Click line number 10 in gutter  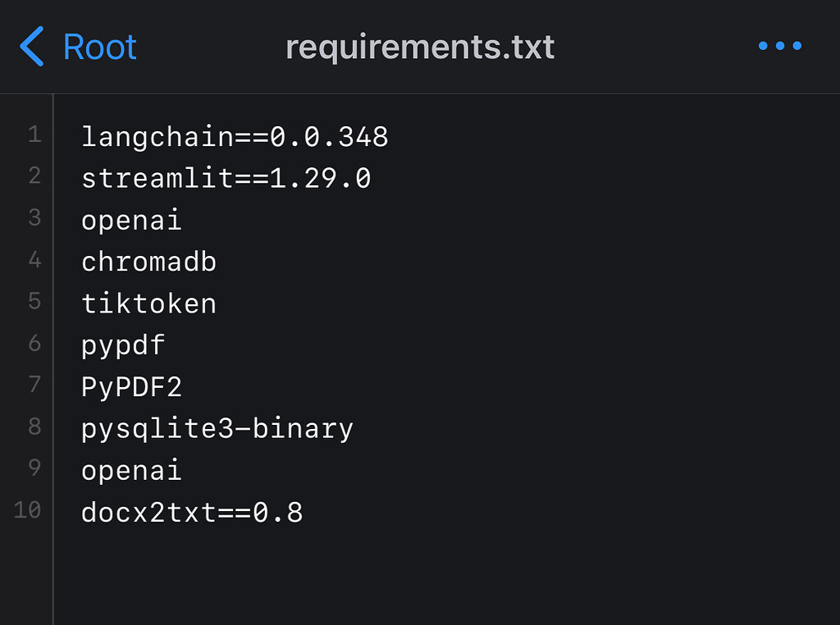27,510
